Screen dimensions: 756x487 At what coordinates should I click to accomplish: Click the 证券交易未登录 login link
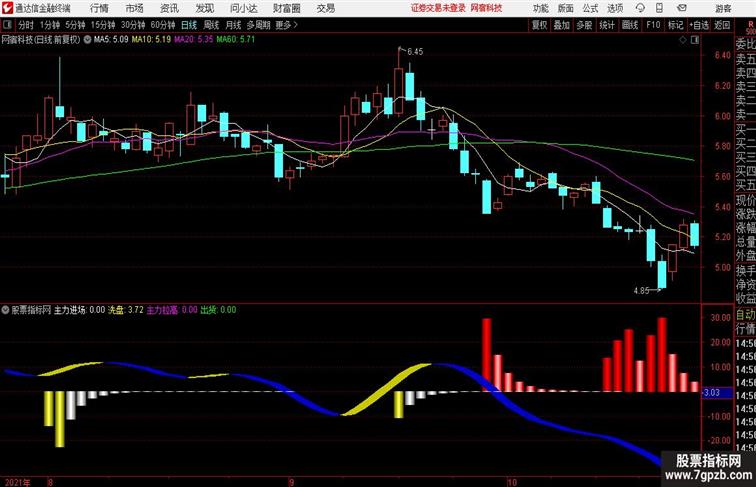[x=438, y=8]
